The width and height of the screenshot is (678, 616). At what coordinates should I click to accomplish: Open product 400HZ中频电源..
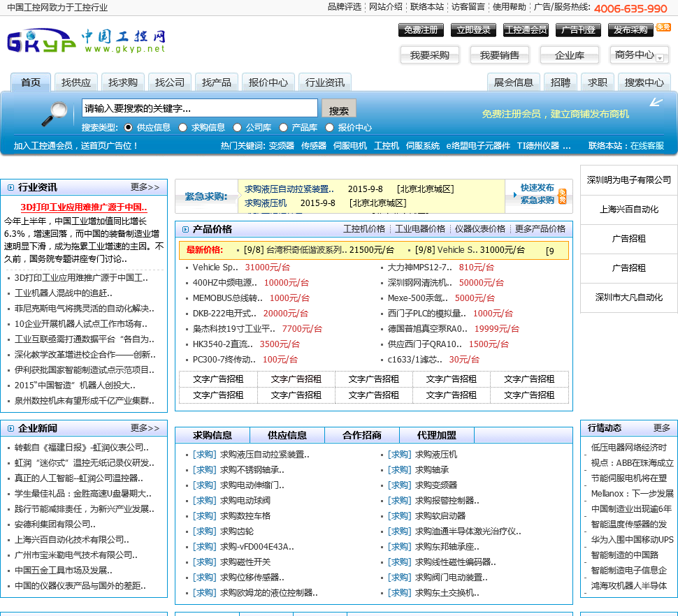pos(225,283)
